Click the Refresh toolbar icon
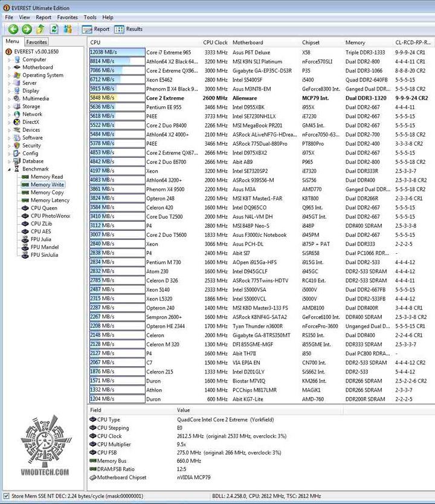This screenshot has height=504, width=435. pos(54,29)
